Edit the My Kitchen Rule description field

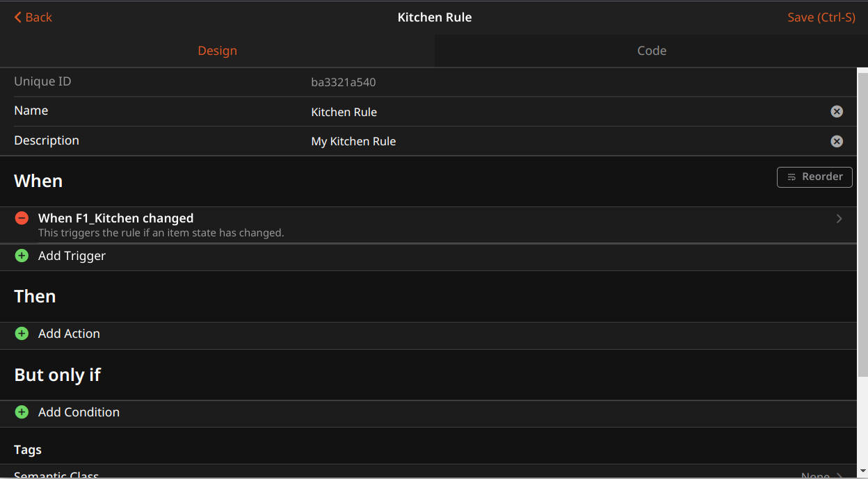click(417, 141)
